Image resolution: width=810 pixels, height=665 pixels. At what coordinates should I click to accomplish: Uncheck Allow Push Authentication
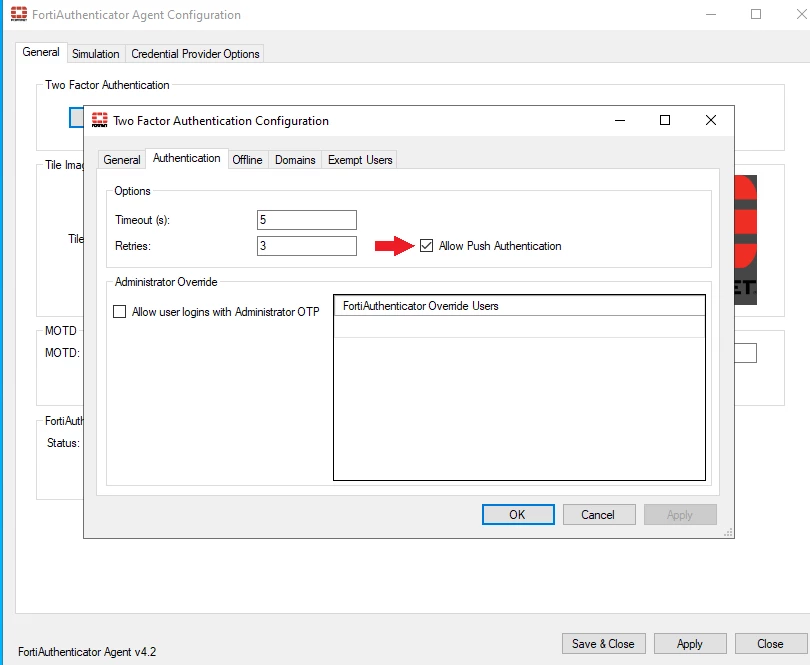(x=426, y=245)
